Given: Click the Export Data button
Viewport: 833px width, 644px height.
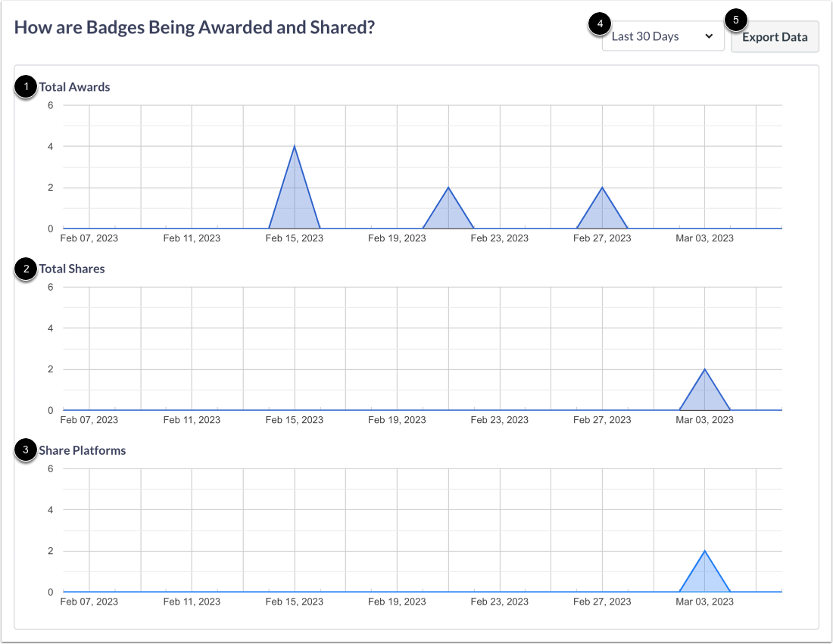Looking at the screenshot, I should [775, 36].
